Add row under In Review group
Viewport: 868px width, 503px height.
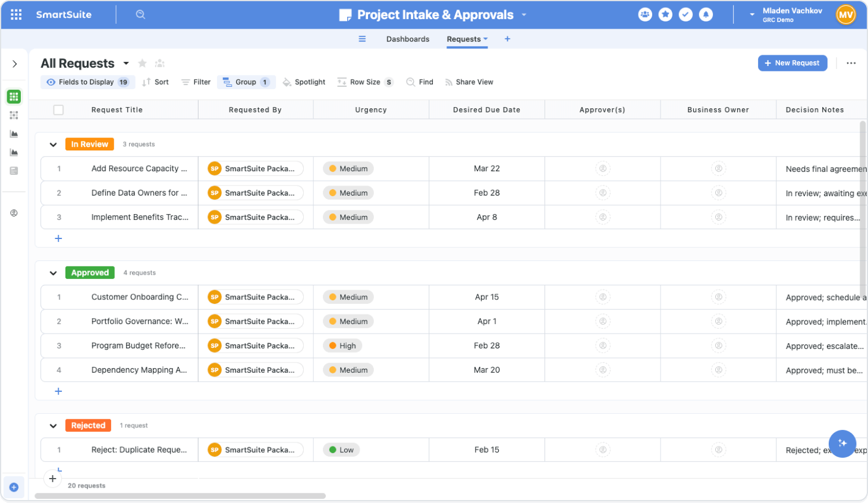click(x=58, y=238)
